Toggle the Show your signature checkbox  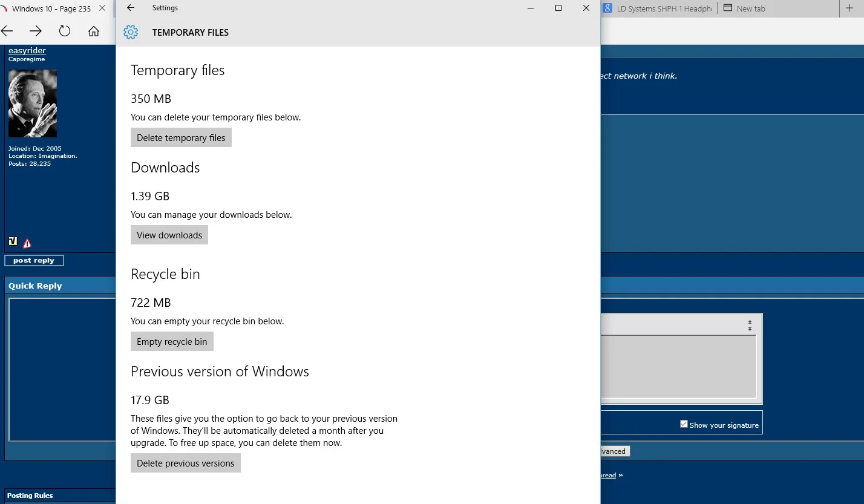tap(684, 424)
